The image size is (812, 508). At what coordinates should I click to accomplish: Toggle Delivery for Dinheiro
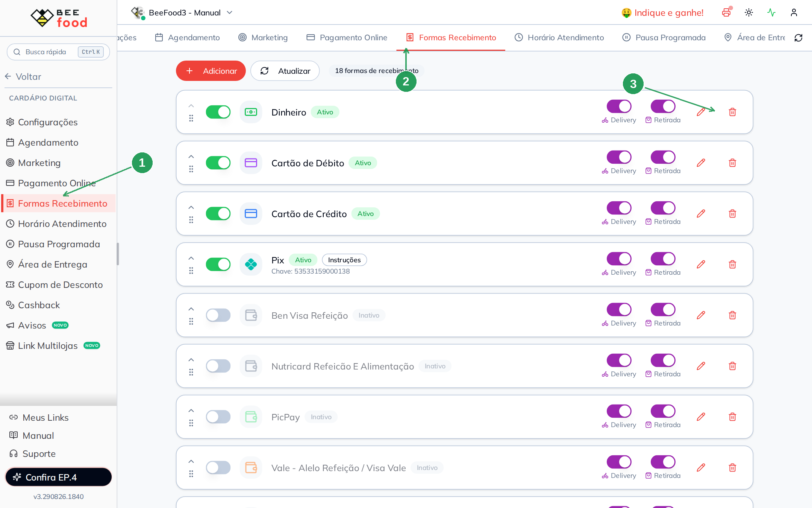point(619,106)
